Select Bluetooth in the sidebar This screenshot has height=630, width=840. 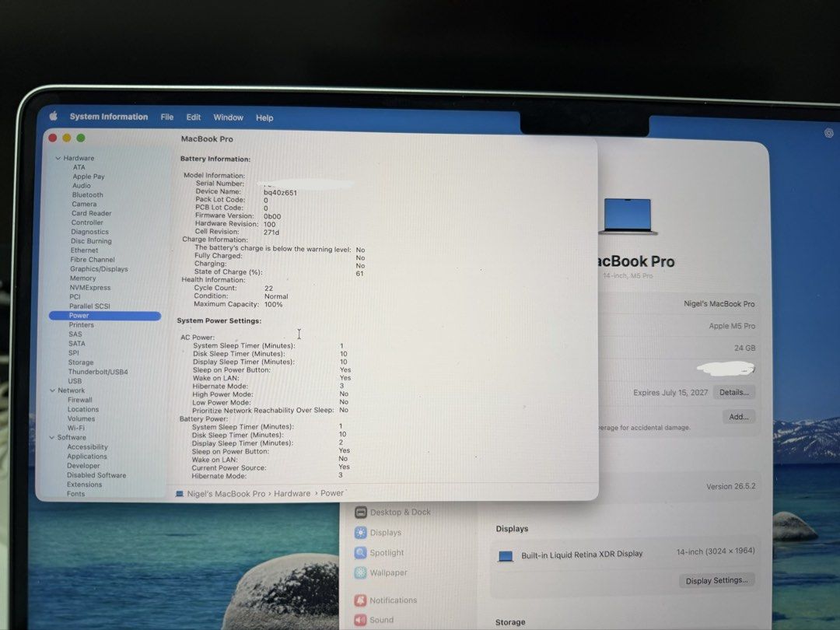(x=87, y=195)
